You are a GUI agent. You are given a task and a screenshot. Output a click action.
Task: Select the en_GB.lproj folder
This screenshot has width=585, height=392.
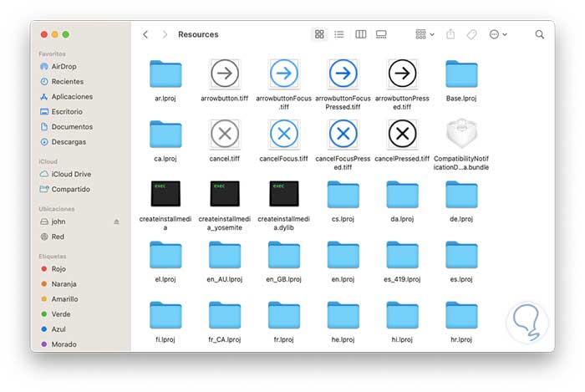click(284, 254)
